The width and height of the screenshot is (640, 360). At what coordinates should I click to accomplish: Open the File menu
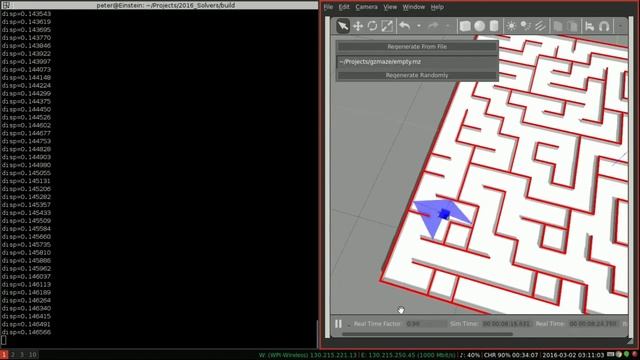328,7
